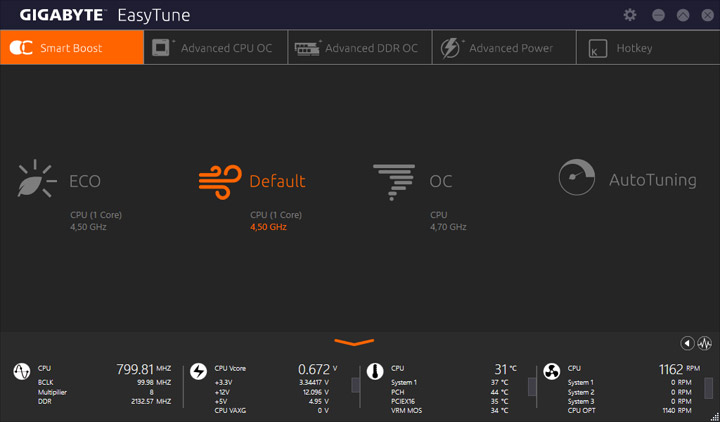720x422 pixels.
Task: Click the OC 4,70 GHz frequency text
Action: pyautogui.click(x=448, y=227)
